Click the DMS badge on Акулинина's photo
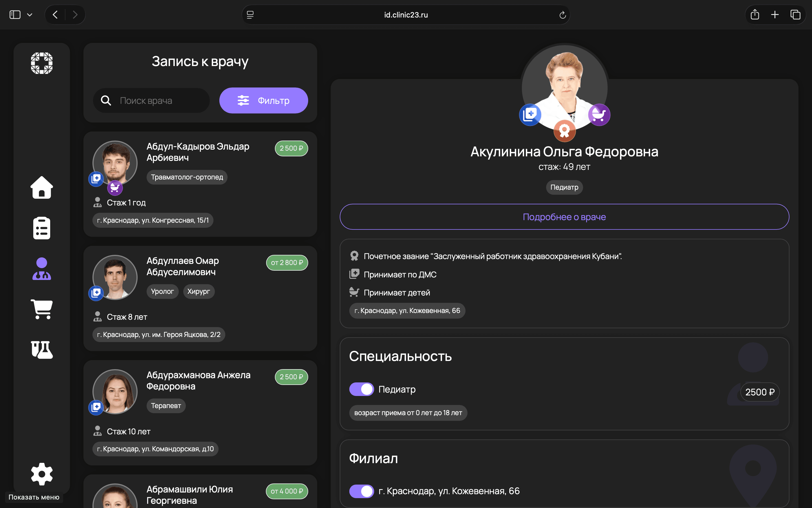The height and width of the screenshot is (508, 812). click(530, 115)
